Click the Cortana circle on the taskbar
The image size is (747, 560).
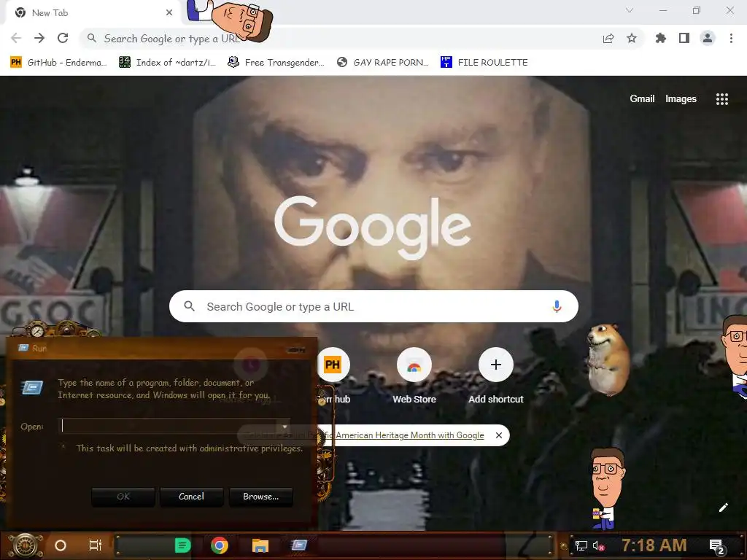[61, 545]
